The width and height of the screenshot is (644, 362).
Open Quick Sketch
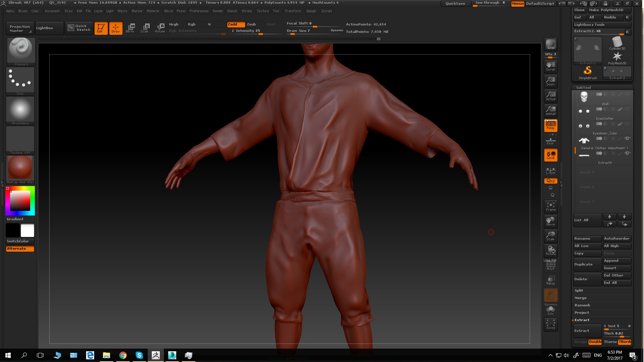(x=79, y=28)
